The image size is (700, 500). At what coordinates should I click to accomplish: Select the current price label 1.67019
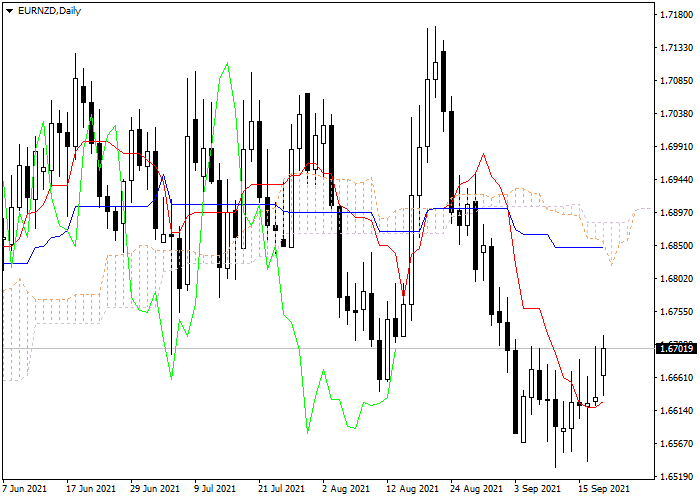(676, 348)
